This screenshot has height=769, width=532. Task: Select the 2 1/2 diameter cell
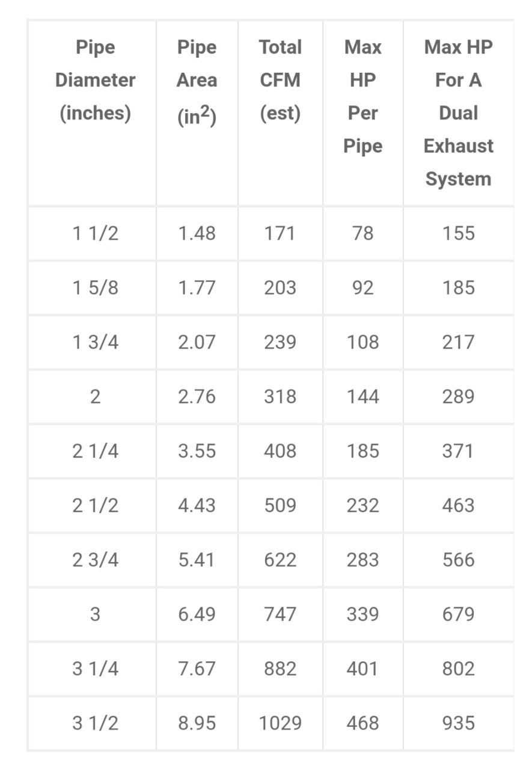(x=95, y=506)
